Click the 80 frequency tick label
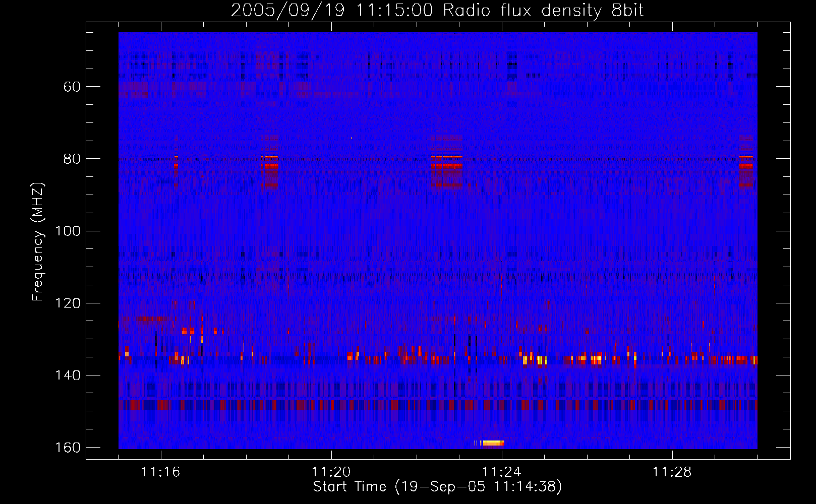This screenshot has height=504, width=816. 72,159
